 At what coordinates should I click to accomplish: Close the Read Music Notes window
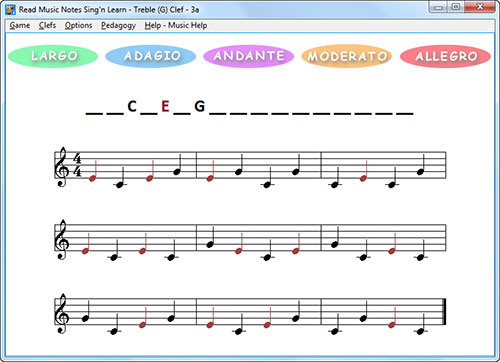coord(479,7)
